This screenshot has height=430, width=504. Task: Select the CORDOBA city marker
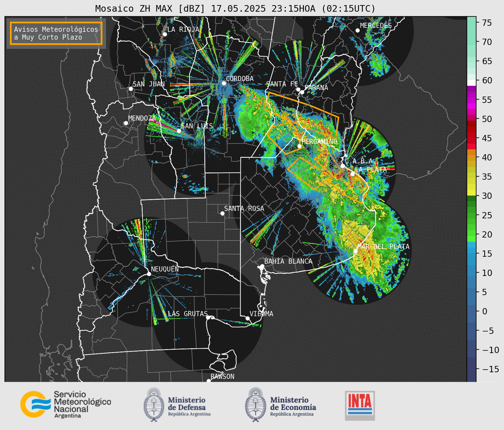pyautogui.click(x=224, y=83)
